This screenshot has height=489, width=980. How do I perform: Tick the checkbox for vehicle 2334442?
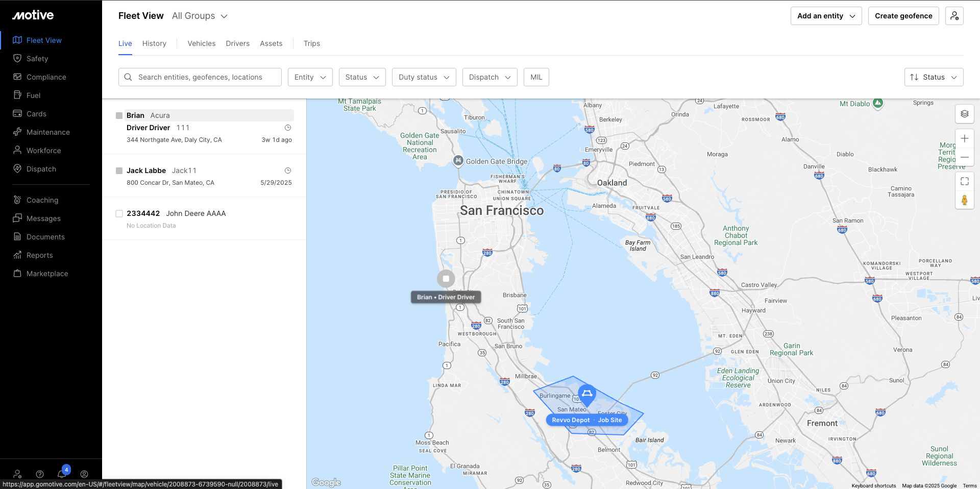tap(119, 213)
